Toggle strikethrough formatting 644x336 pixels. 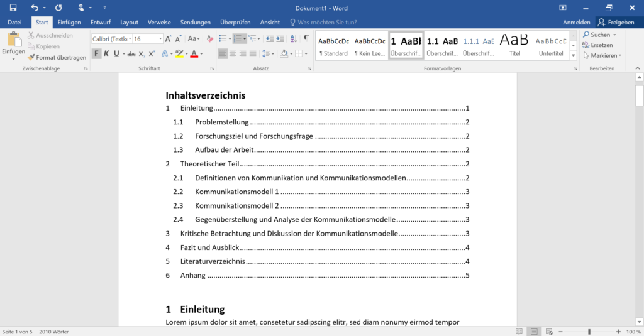pos(131,54)
